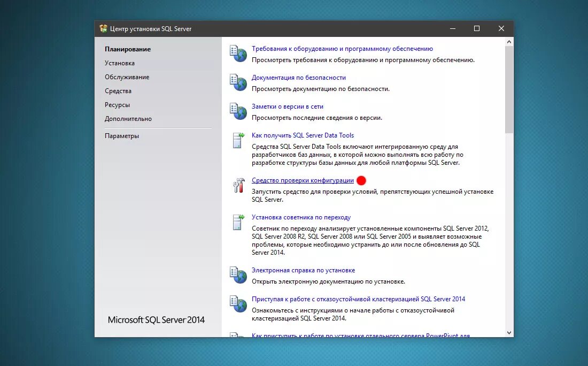Switch to the Средства section
Viewport: 588px width, 366px height.
[x=118, y=91]
